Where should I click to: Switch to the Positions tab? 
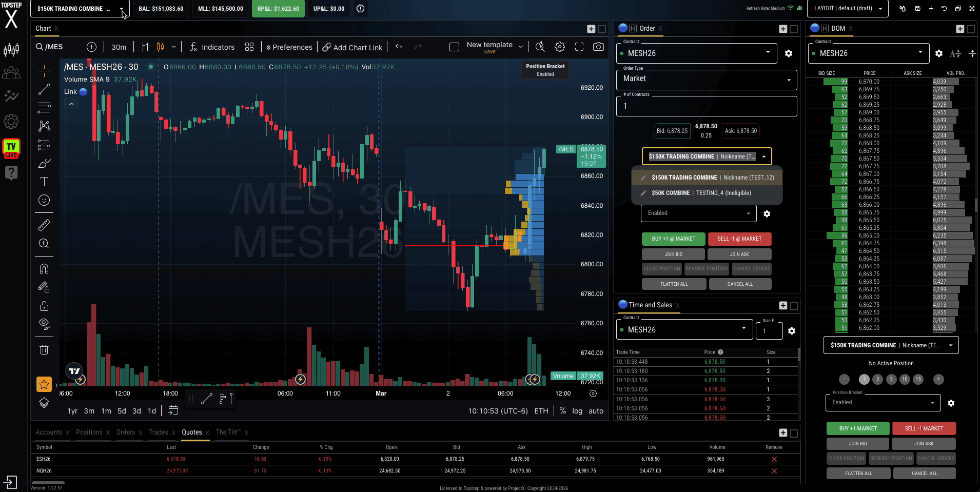click(x=89, y=432)
